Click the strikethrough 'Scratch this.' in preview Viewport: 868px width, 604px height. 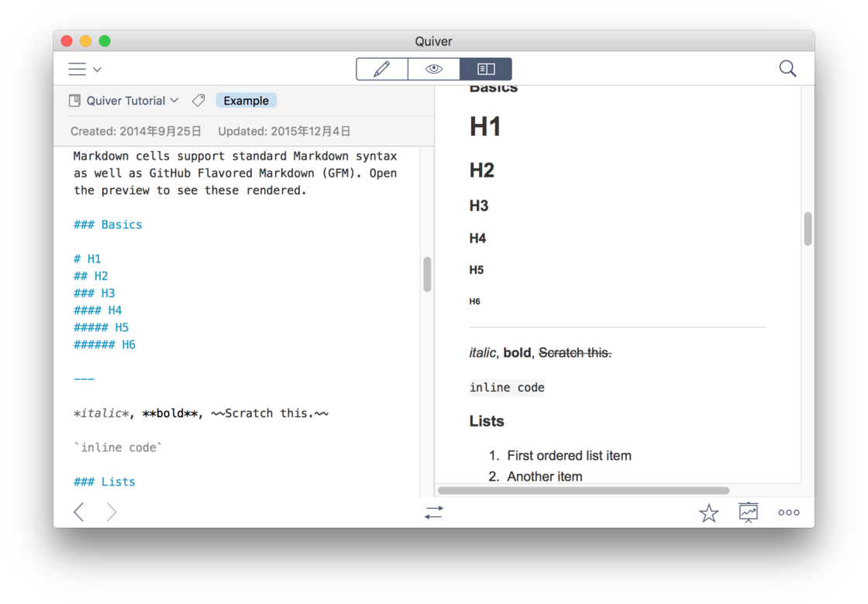[575, 353]
